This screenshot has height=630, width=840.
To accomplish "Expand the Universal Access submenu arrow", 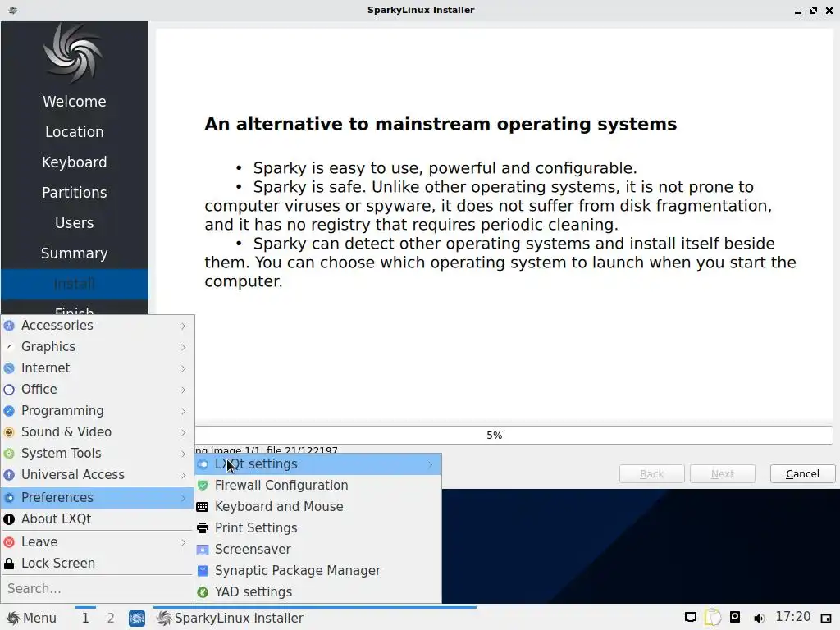I will tap(183, 475).
